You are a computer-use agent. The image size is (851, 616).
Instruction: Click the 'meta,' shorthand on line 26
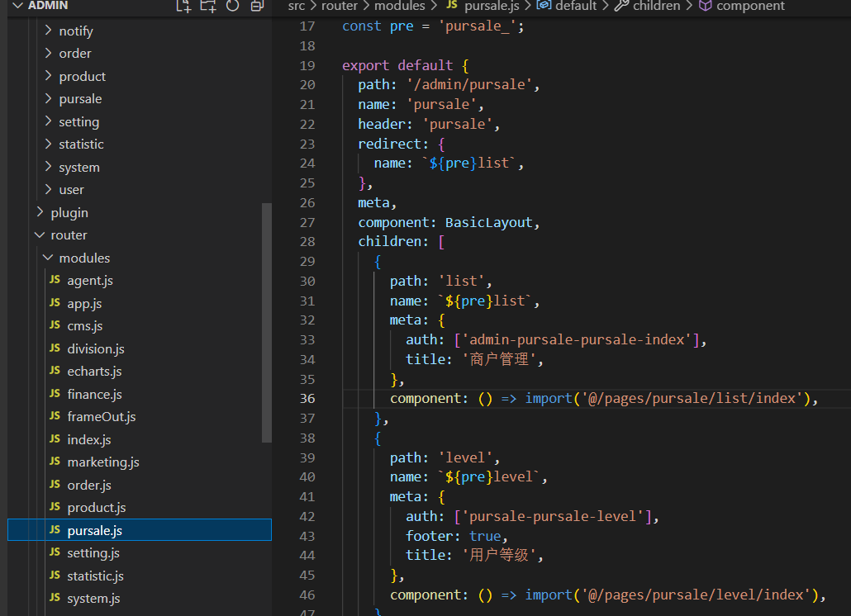pyautogui.click(x=378, y=203)
